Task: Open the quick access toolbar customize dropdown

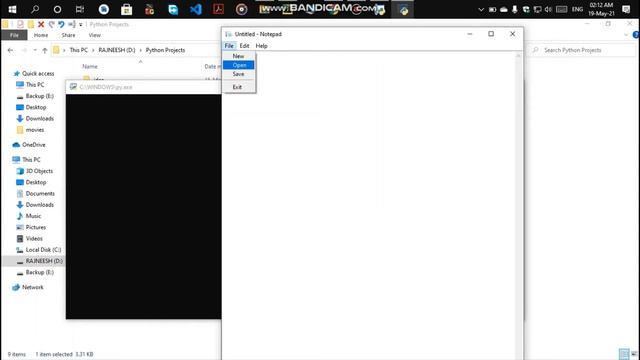Action: [81, 25]
